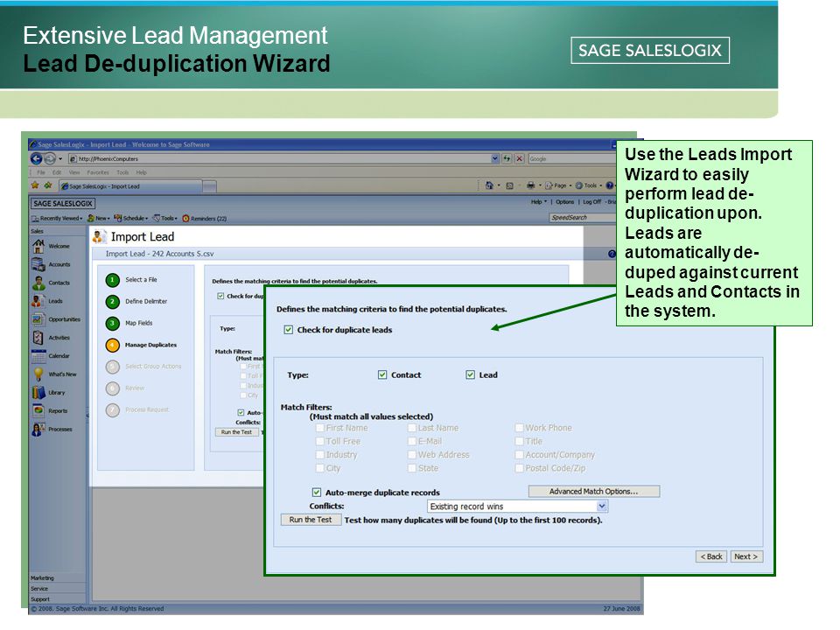This screenshot has width=840, height=630.
Task: Uncheck the Lead type checkbox
Action: pyautogui.click(x=470, y=375)
